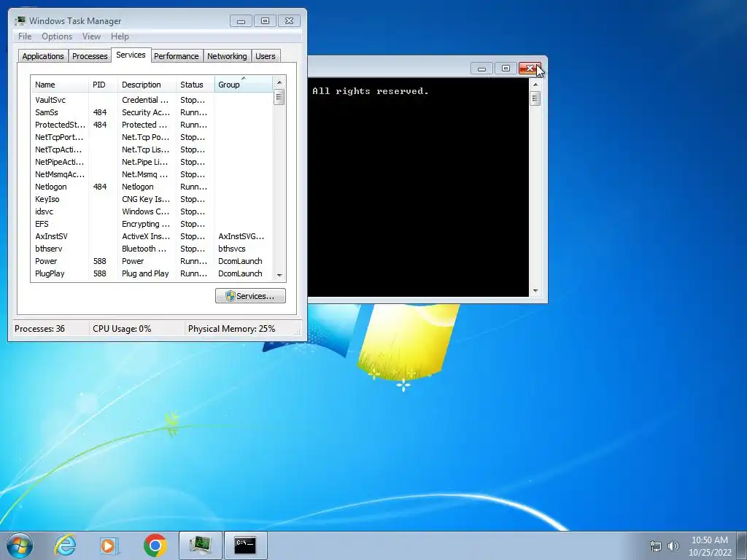Image resolution: width=747 pixels, height=560 pixels.
Task: Switch to the Users tab
Action: point(266,56)
